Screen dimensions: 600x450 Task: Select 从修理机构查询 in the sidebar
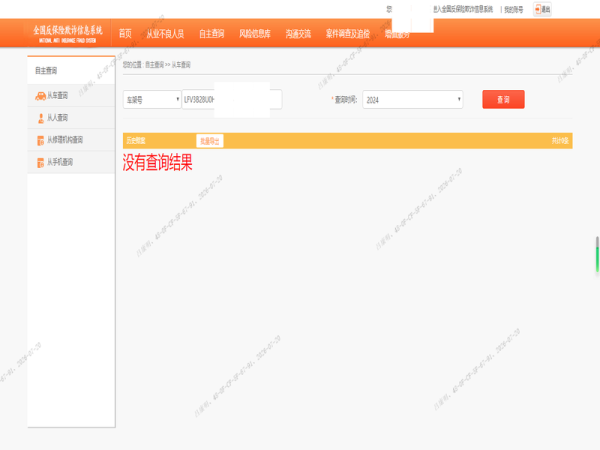[71, 140]
